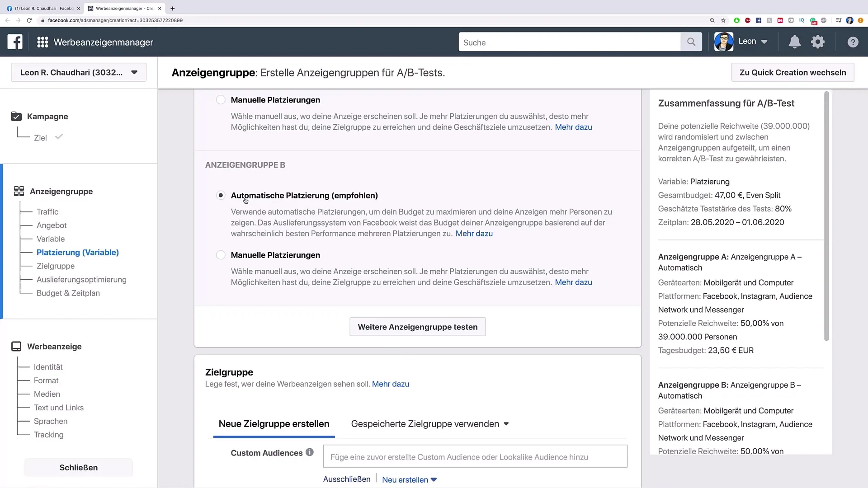Open Mehr dazu link in upper manual placement

(x=573, y=127)
